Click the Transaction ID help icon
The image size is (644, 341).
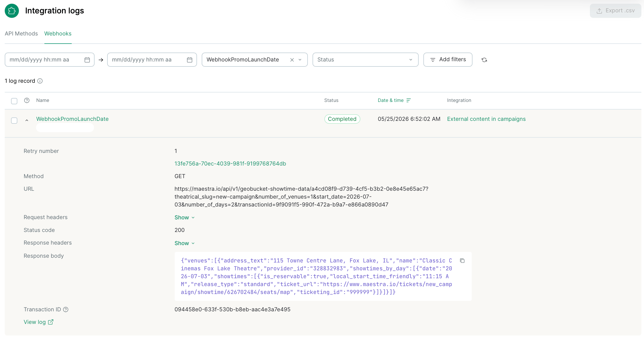tap(66, 309)
